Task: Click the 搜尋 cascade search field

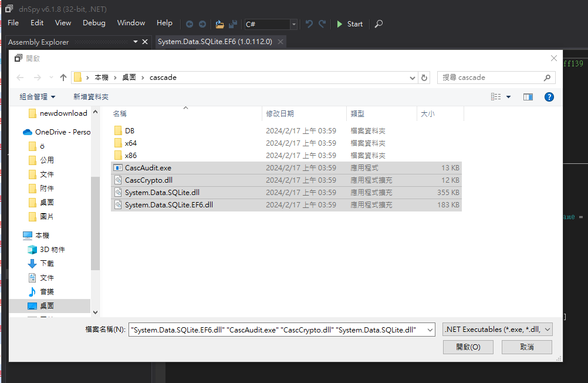Action: 496,78
